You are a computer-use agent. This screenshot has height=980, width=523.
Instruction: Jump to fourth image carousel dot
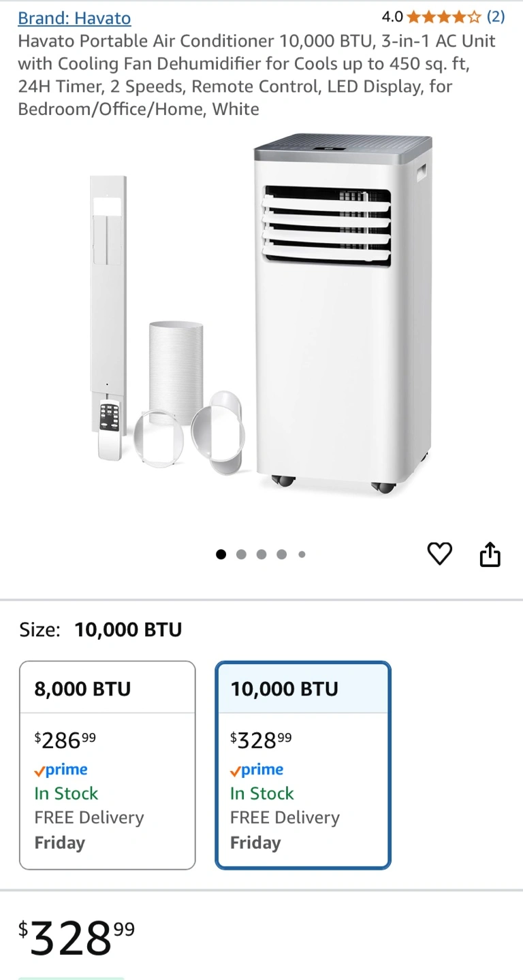coord(281,554)
